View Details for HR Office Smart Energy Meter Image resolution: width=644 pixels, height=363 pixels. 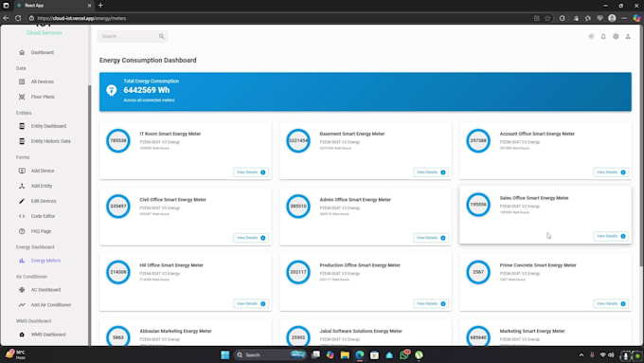(251, 303)
